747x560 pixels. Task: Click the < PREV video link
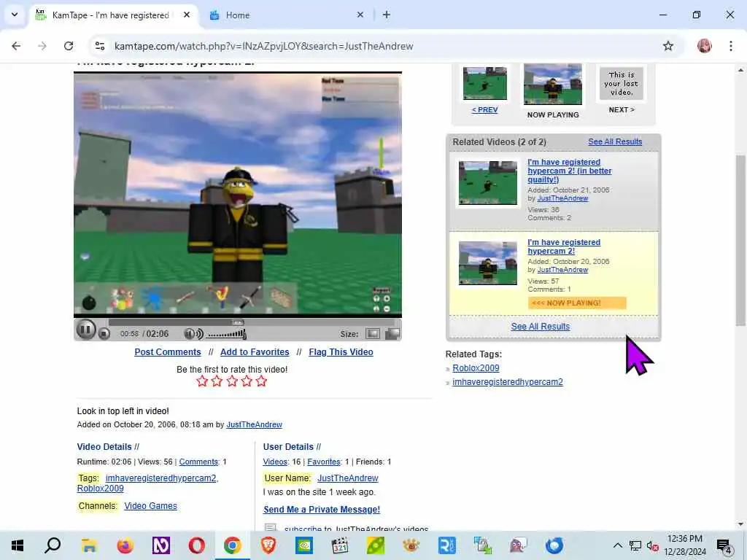click(484, 109)
